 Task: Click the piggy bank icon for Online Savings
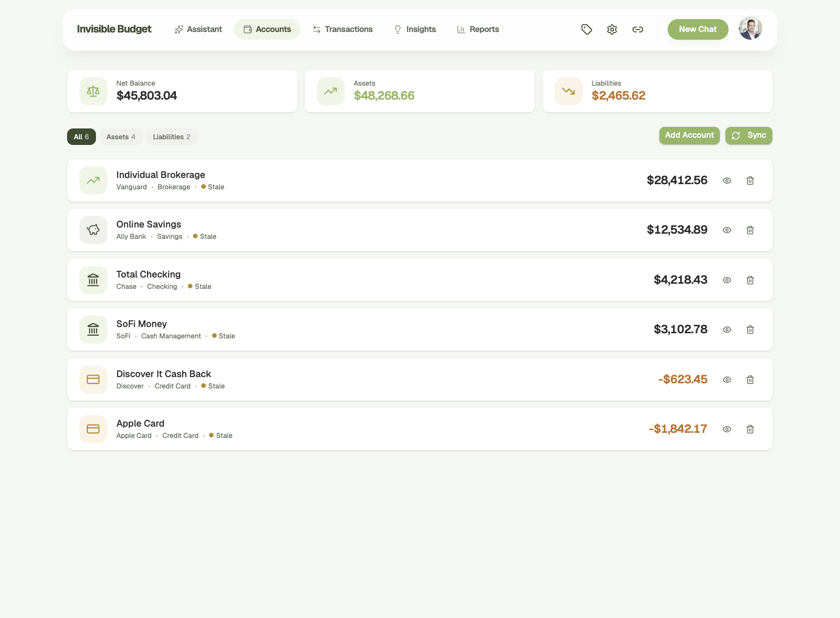(93, 230)
